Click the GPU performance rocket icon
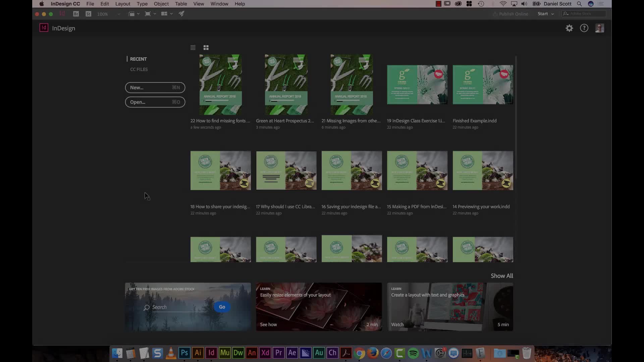The width and height of the screenshot is (644, 362). click(x=181, y=14)
